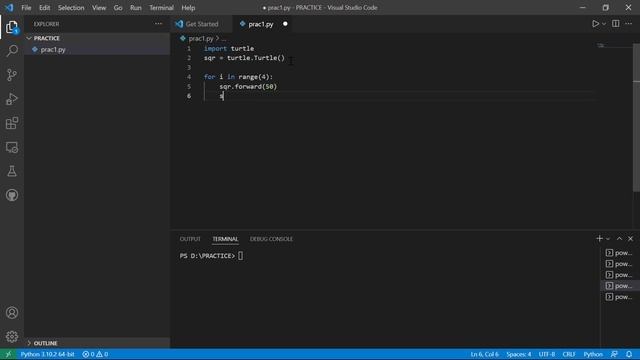
Task: Open the Testing flask icon
Action: pos(12,171)
